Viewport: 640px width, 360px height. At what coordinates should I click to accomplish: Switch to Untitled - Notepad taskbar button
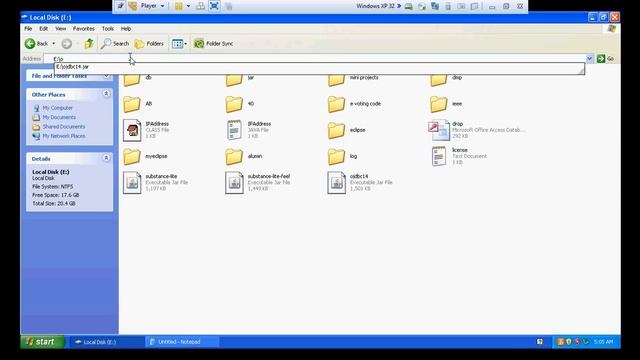(182, 342)
